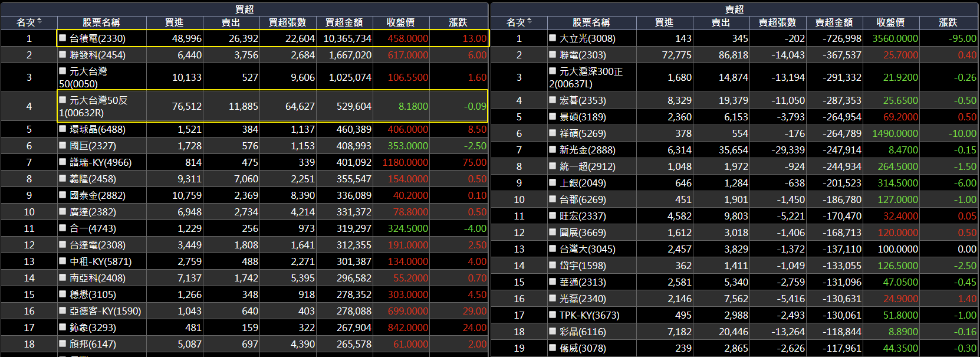
Task: Check the box for 旺宏(2337)
Action: coord(553,215)
